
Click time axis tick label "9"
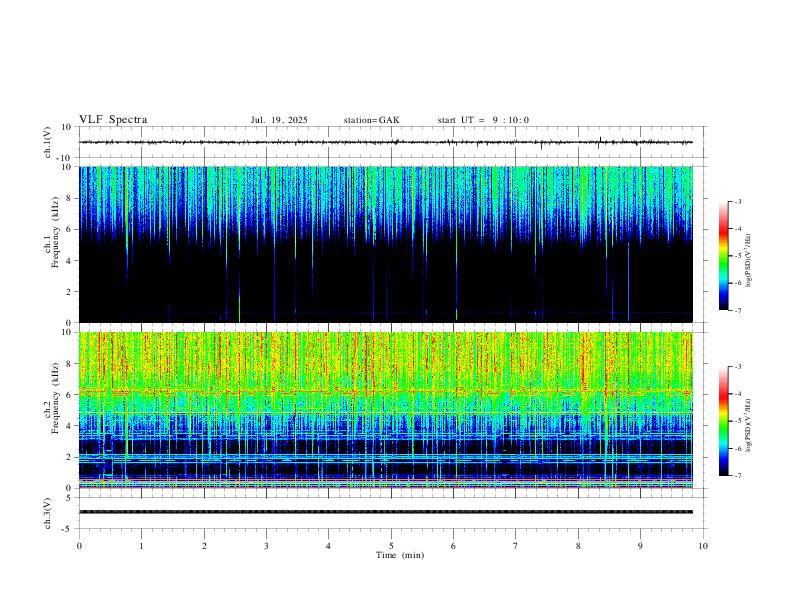[x=640, y=546]
